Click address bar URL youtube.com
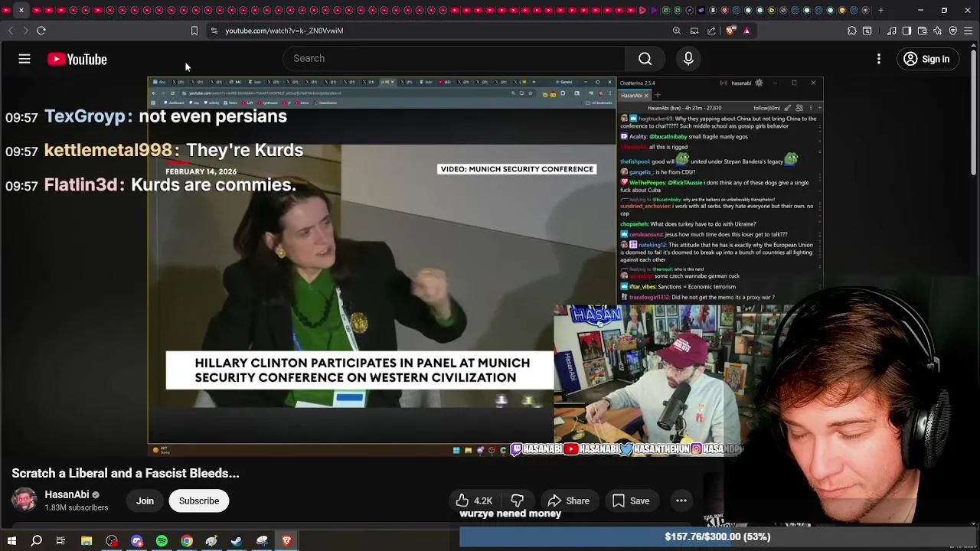980x551 pixels. pos(284,31)
